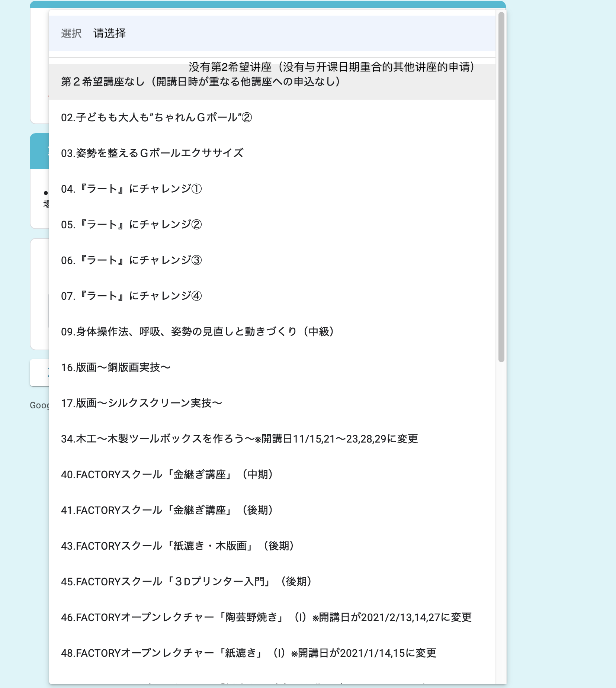The height and width of the screenshot is (688, 616).
Task: Choose 41 金継ぎ講座（後期）
Action: coord(167,510)
